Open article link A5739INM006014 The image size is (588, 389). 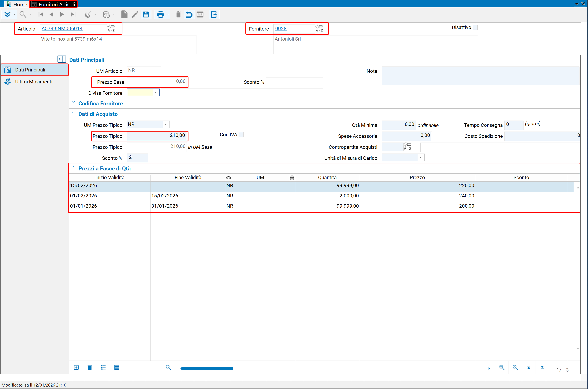(62, 28)
